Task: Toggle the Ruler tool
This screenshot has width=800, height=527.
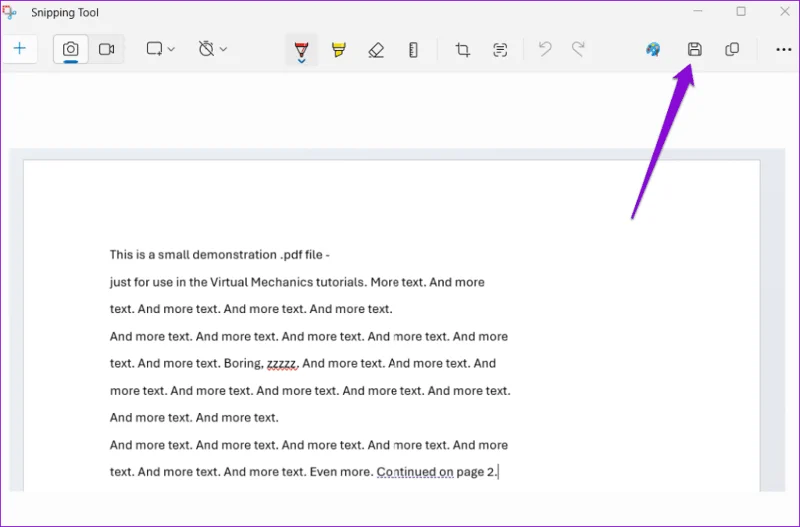Action: [413, 49]
